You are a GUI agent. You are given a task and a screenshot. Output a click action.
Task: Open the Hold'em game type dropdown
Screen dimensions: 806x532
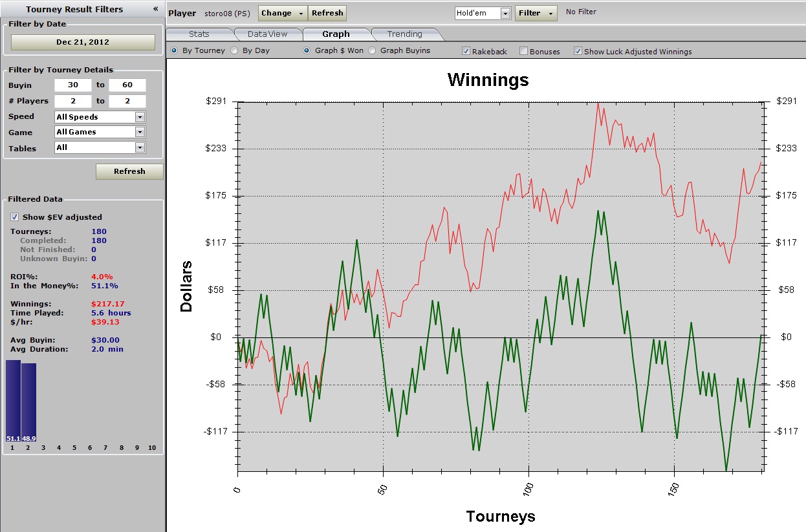(505, 14)
